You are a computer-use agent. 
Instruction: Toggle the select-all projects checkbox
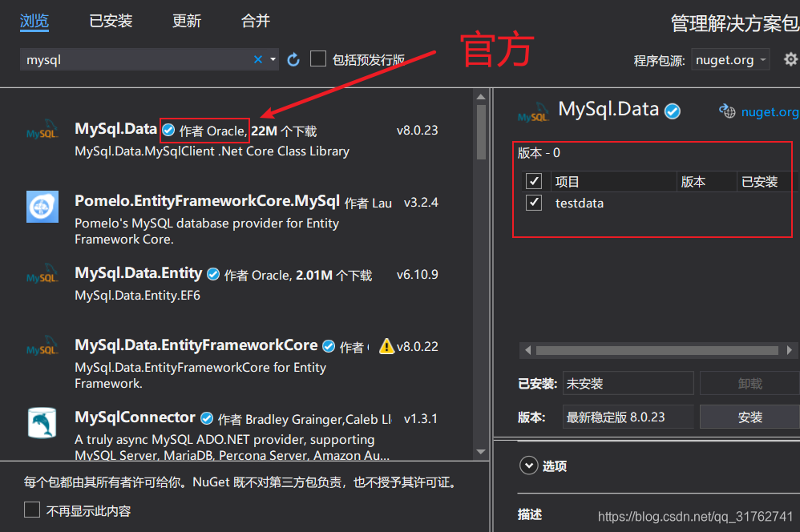pos(534,181)
